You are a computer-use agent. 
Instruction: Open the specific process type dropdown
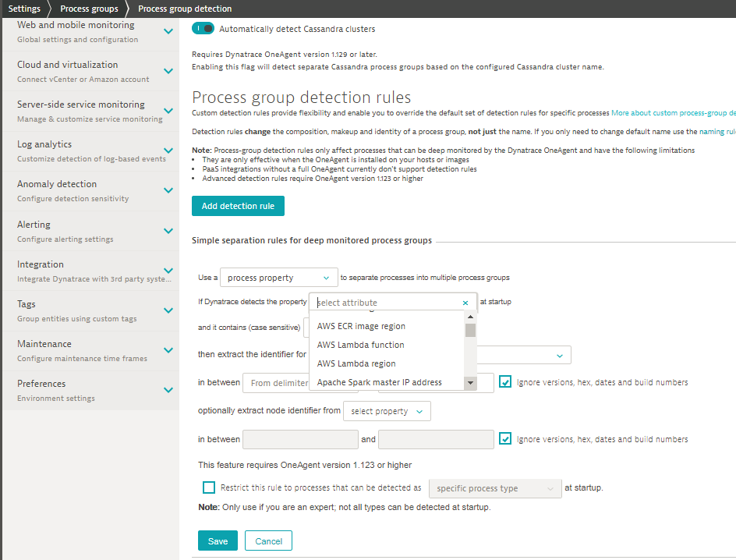click(495, 489)
